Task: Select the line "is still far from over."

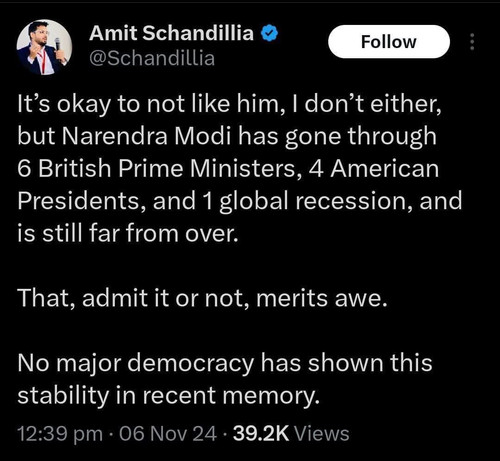Action: [x=128, y=233]
